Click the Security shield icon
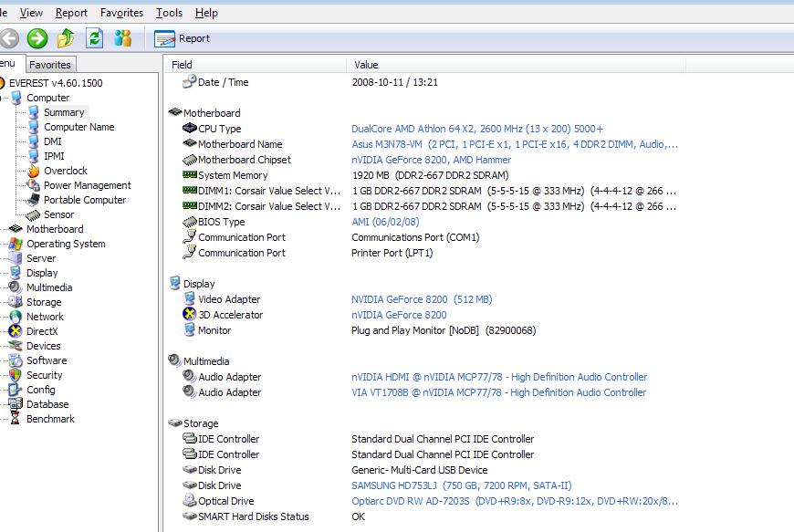 [x=16, y=375]
